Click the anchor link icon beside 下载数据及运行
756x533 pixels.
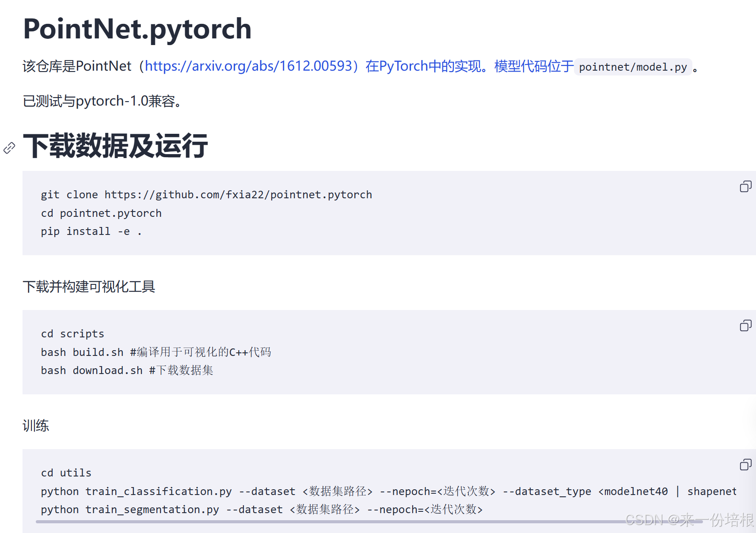pos(9,148)
